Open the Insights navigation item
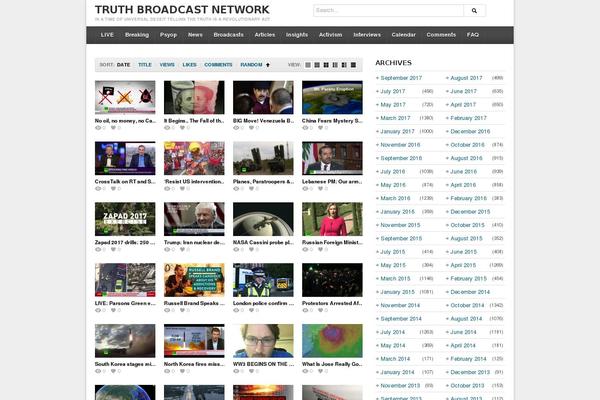This screenshot has width=600, height=400. 297,35
